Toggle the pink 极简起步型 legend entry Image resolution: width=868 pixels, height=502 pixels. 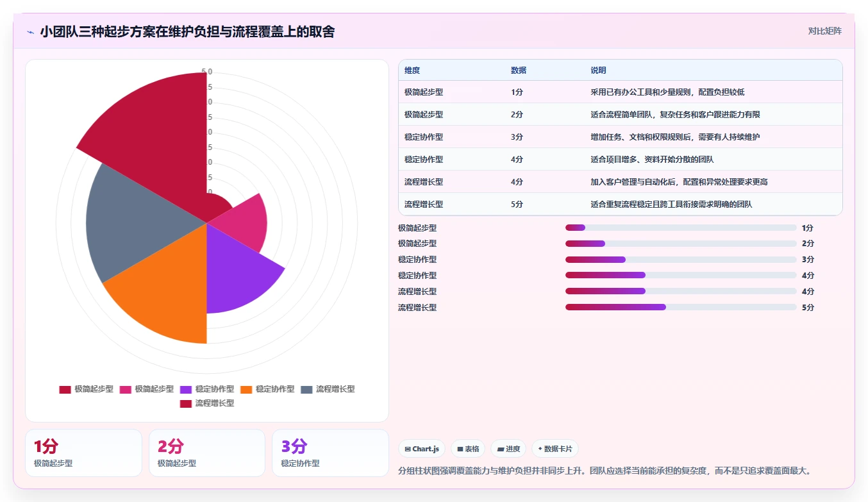point(147,389)
